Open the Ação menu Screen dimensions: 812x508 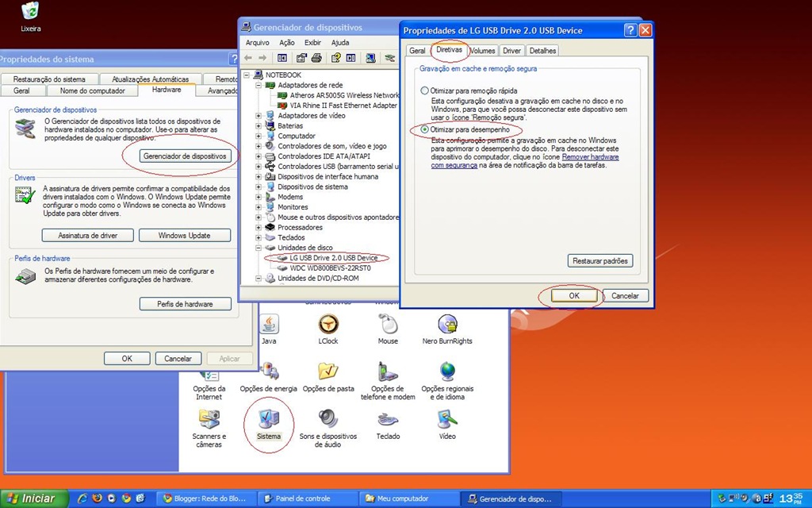pyautogui.click(x=287, y=43)
